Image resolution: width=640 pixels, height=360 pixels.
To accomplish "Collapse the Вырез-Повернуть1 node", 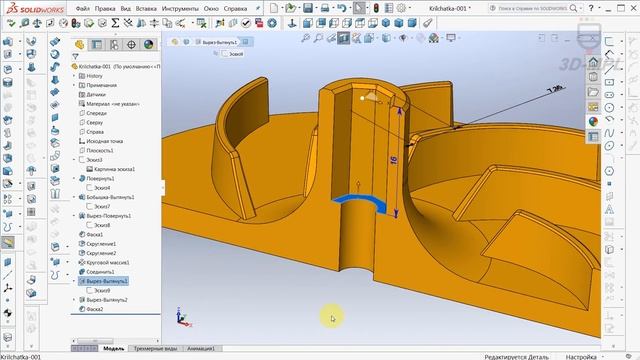I will pos(74,216).
